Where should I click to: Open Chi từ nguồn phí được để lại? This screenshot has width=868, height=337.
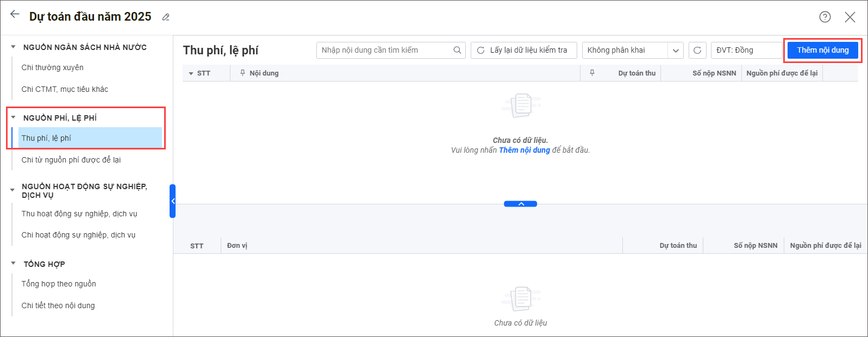click(71, 160)
